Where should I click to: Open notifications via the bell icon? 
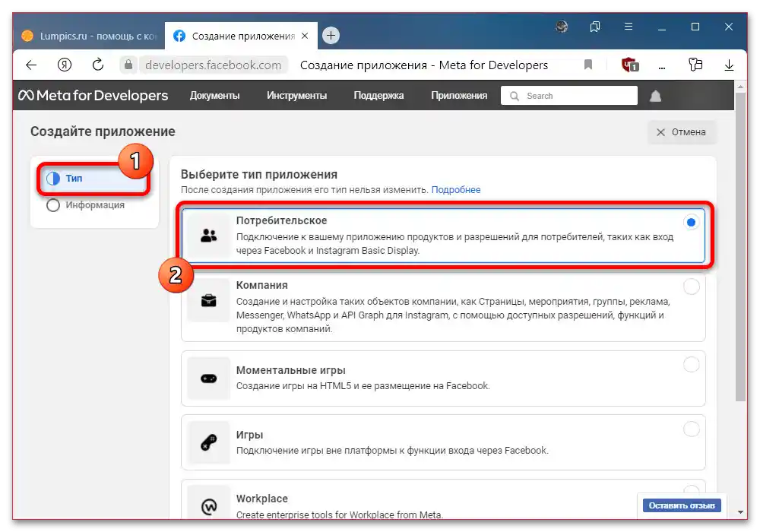tap(655, 95)
